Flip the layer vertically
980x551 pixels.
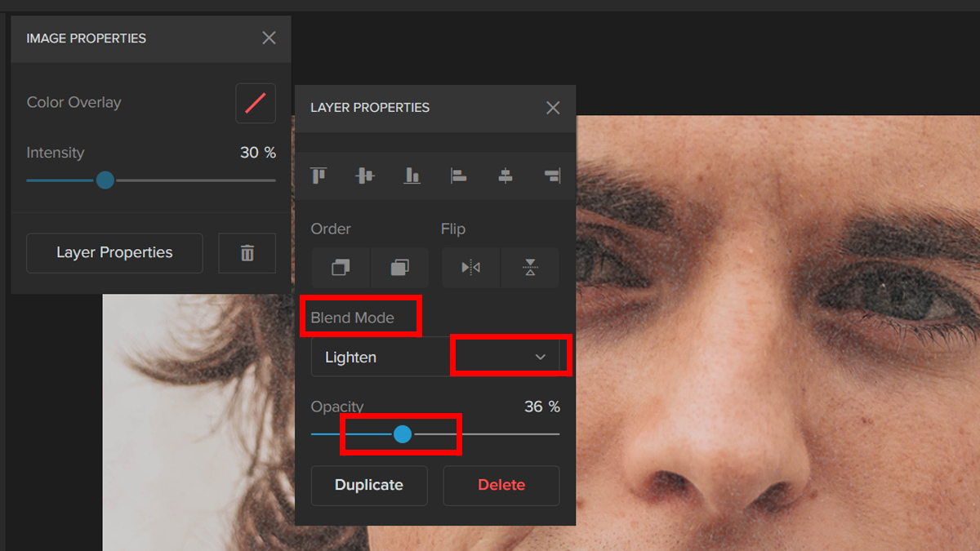pos(530,268)
